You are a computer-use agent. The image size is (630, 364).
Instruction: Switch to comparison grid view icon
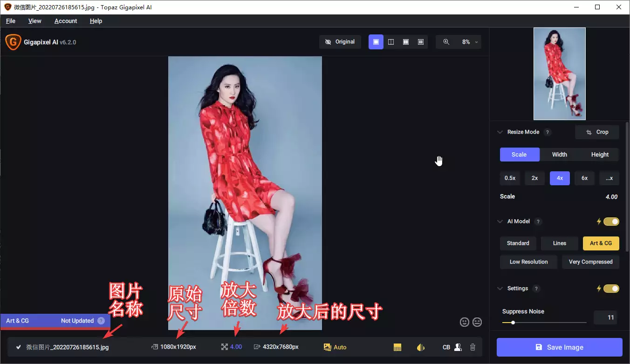tap(421, 42)
